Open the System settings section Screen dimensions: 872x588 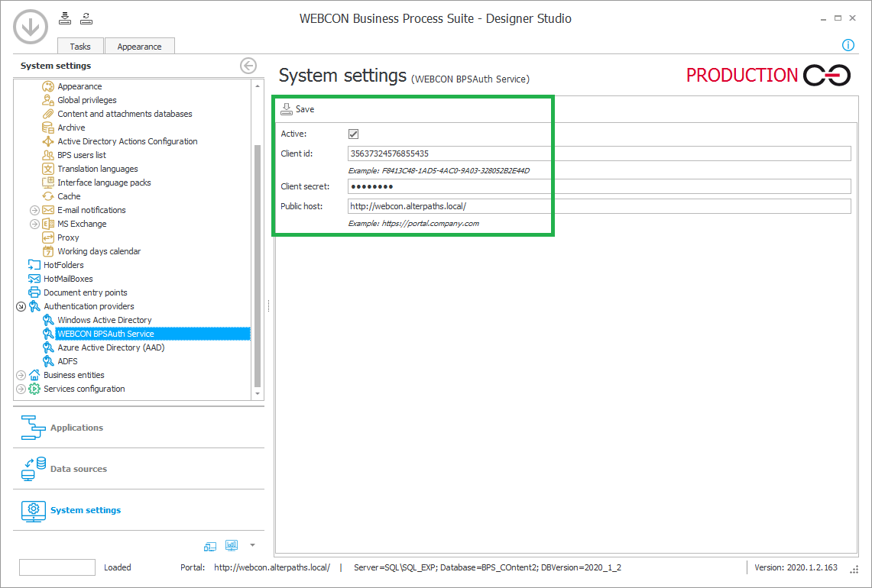click(138, 509)
